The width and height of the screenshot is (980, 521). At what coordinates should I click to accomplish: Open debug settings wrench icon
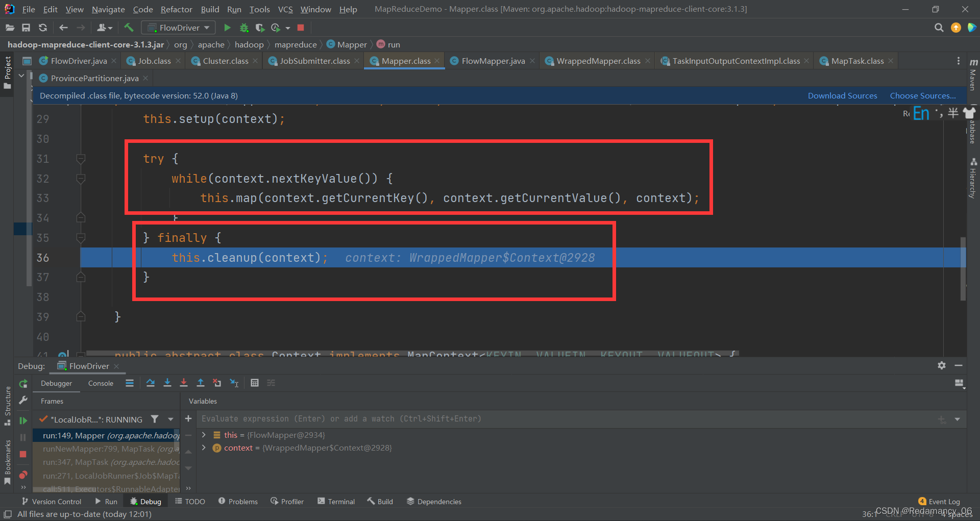[x=23, y=401]
